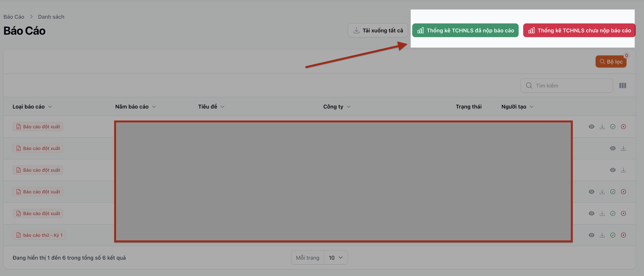Click Tải xuống tất cả button
The height and width of the screenshot is (276, 644).
(378, 31)
